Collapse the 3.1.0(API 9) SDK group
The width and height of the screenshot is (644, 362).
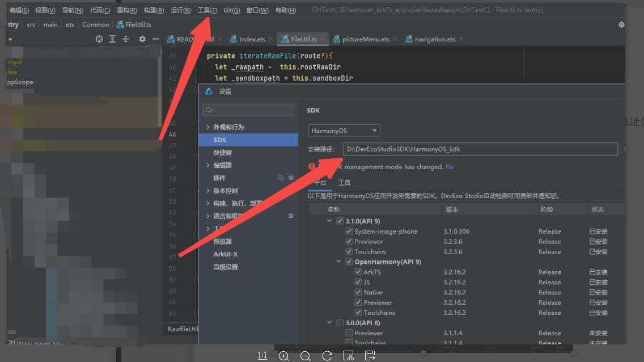click(329, 221)
